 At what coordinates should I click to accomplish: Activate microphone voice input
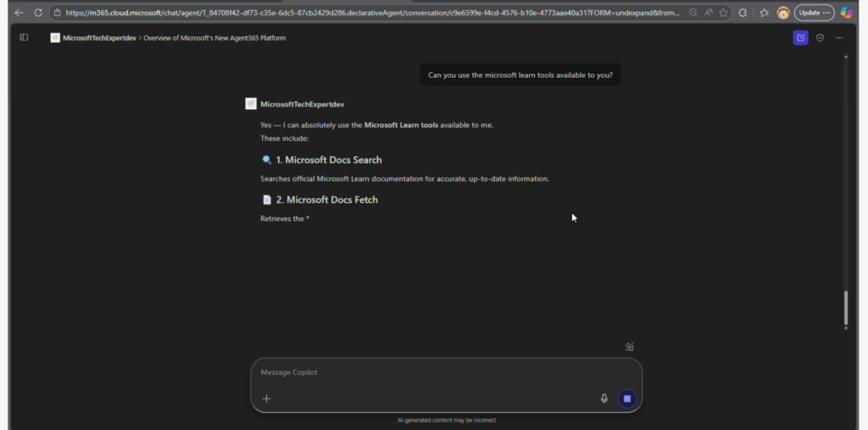click(x=604, y=398)
